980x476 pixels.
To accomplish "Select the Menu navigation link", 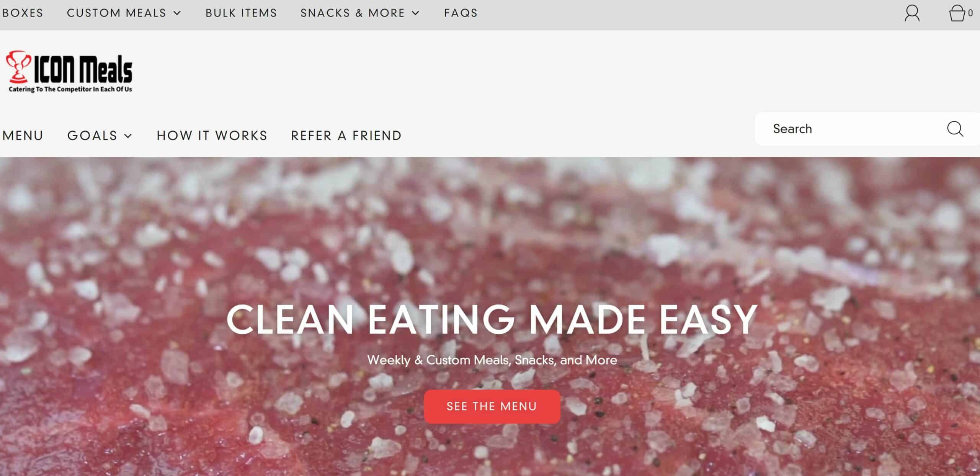I will 23,136.
